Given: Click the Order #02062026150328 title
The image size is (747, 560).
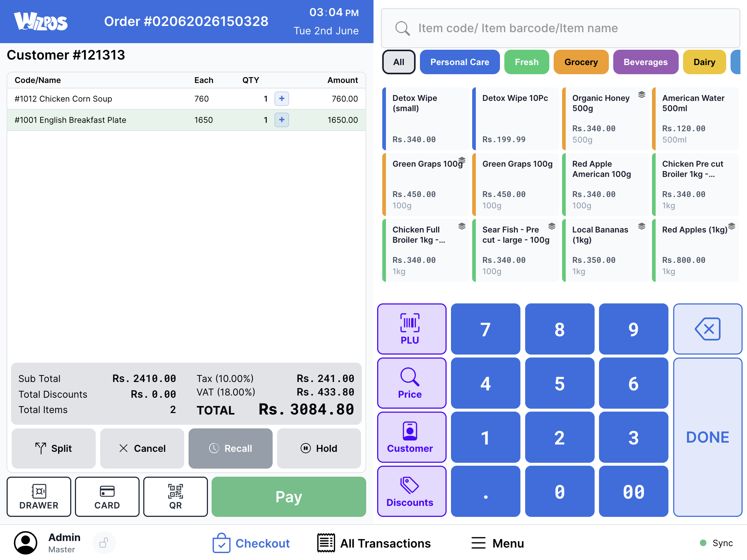Looking at the screenshot, I should 186,21.
